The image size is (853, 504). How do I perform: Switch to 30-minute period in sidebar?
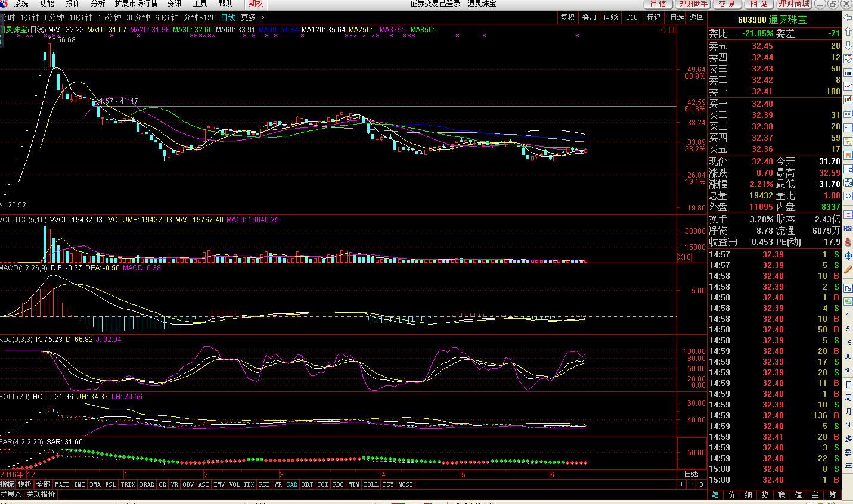(x=848, y=356)
